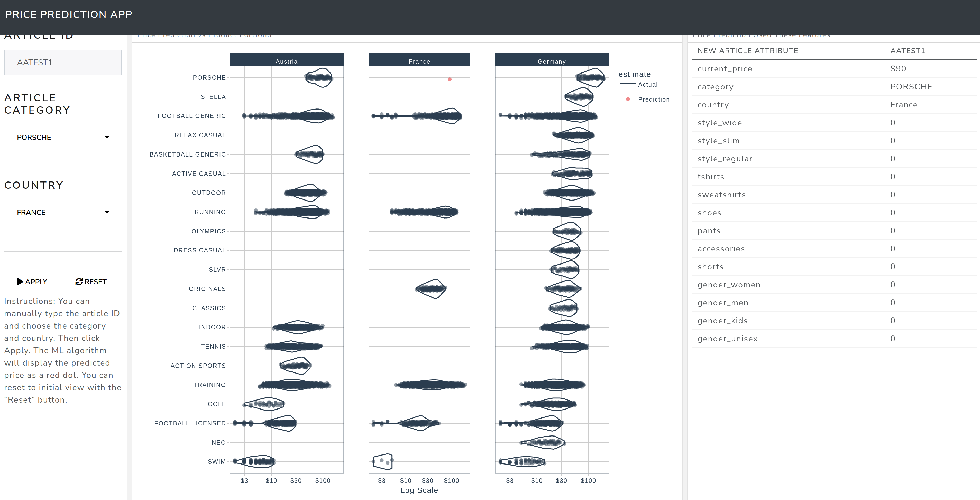Click the Reset refresh icon
This screenshot has height=500, width=980.
[x=79, y=281]
